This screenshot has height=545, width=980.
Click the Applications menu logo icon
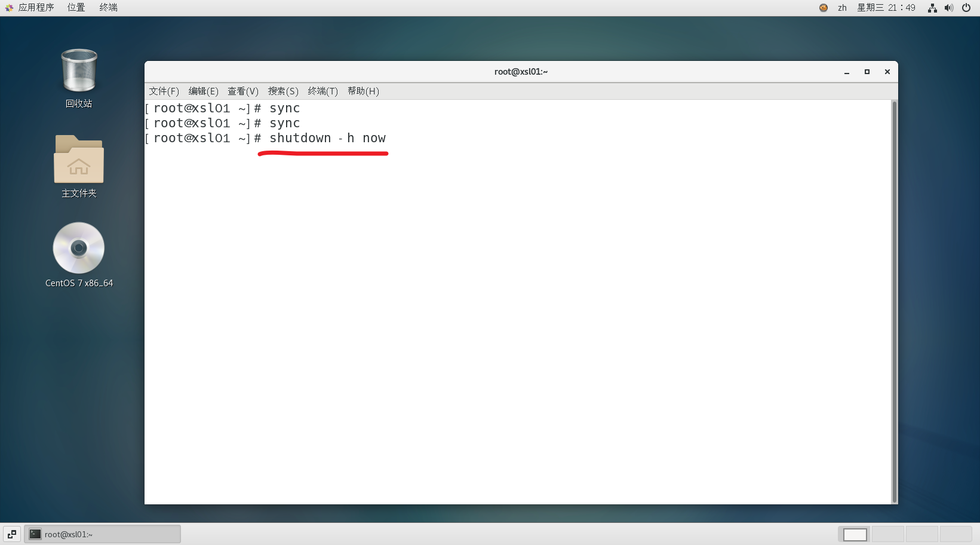(x=9, y=8)
